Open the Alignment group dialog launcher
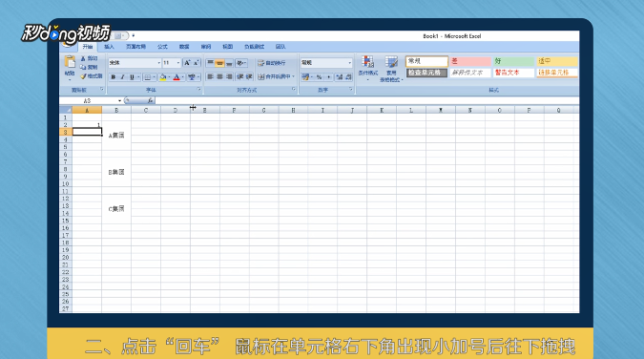644x359 pixels. tap(294, 89)
